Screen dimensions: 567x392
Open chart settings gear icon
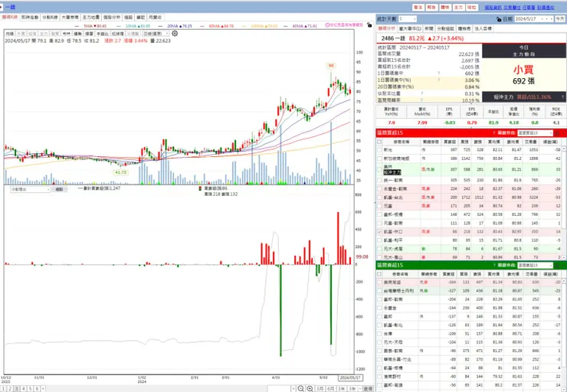pos(175,33)
